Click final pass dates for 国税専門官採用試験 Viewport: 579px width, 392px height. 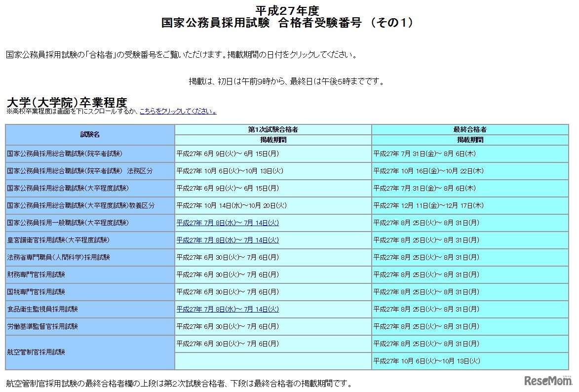(x=430, y=292)
